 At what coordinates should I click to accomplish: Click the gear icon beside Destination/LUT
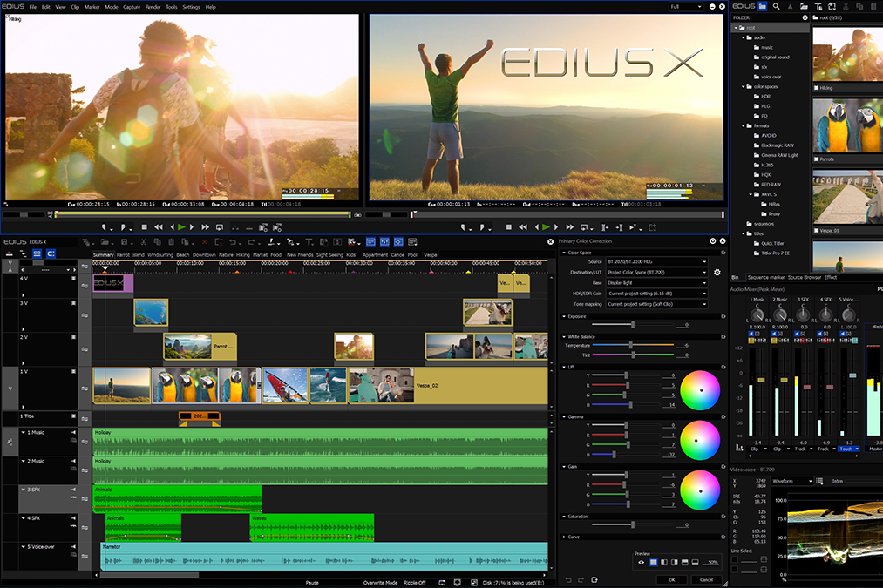point(717,273)
